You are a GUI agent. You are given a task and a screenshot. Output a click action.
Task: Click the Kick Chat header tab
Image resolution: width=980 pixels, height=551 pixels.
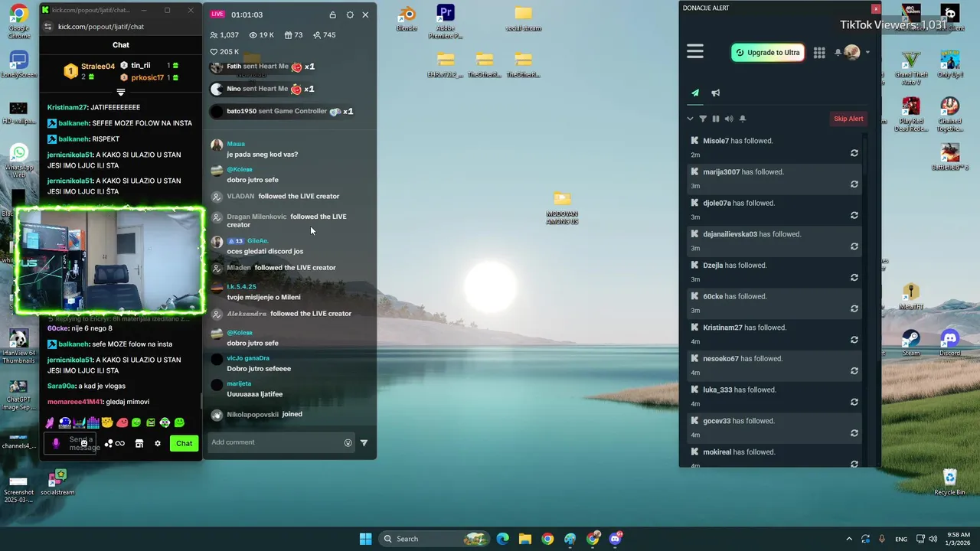(121, 44)
